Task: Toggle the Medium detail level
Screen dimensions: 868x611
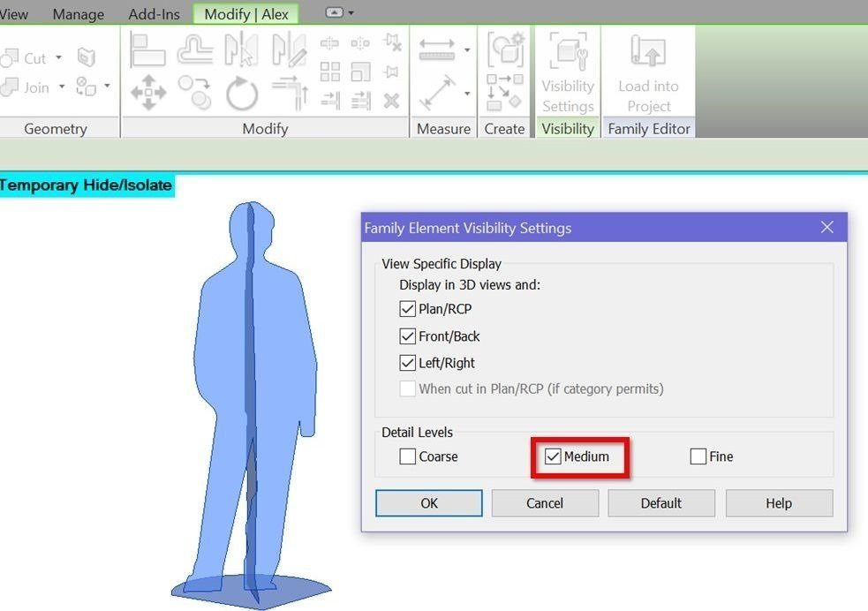Action: [553, 456]
